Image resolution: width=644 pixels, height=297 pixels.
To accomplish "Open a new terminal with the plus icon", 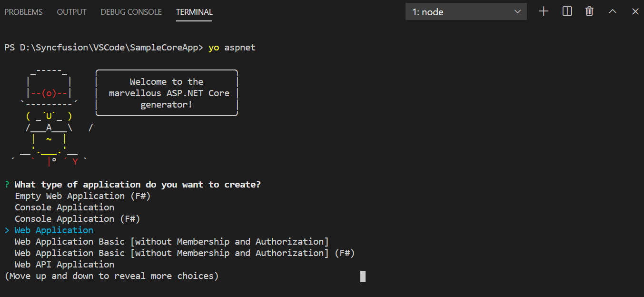I will (543, 11).
